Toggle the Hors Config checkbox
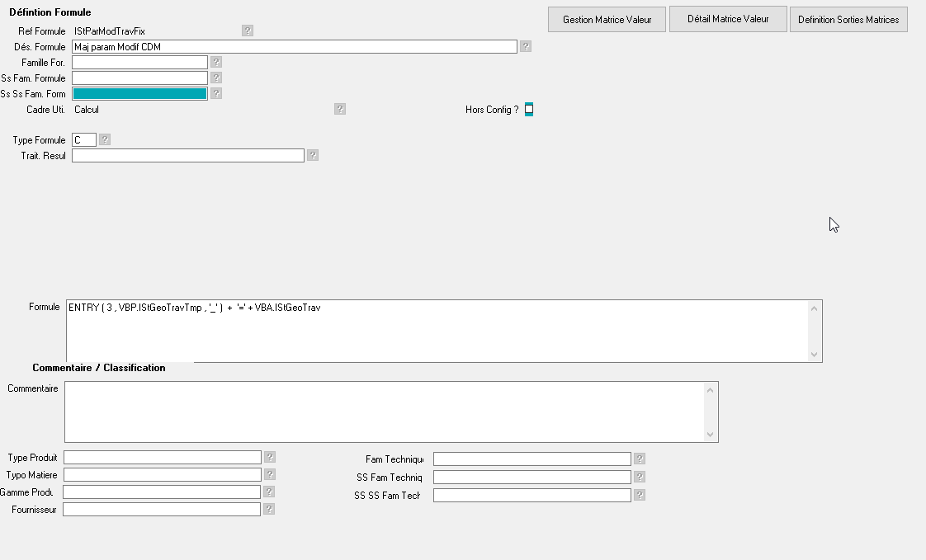 point(529,109)
